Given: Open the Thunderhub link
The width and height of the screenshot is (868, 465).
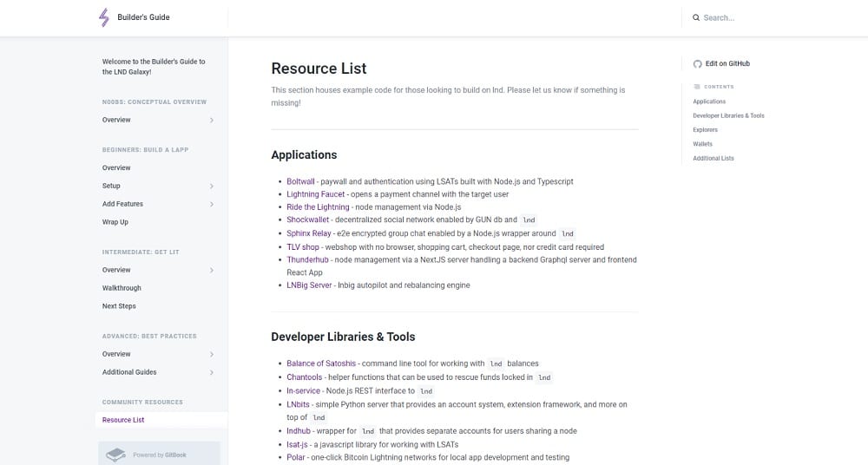Looking at the screenshot, I should [308, 259].
